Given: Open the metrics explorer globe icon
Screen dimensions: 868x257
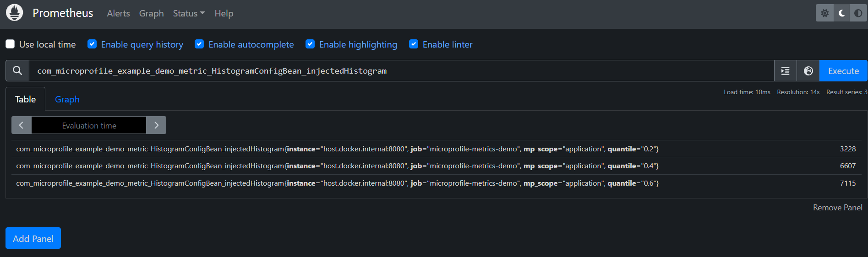Looking at the screenshot, I should tap(808, 71).
